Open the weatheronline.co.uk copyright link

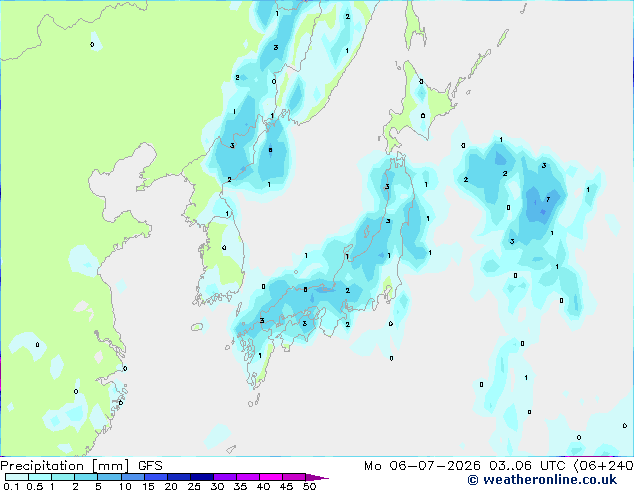542,480
